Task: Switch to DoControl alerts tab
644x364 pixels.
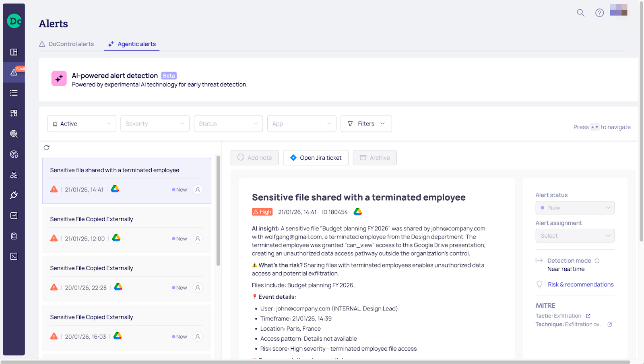Action: pyautogui.click(x=66, y=44)
